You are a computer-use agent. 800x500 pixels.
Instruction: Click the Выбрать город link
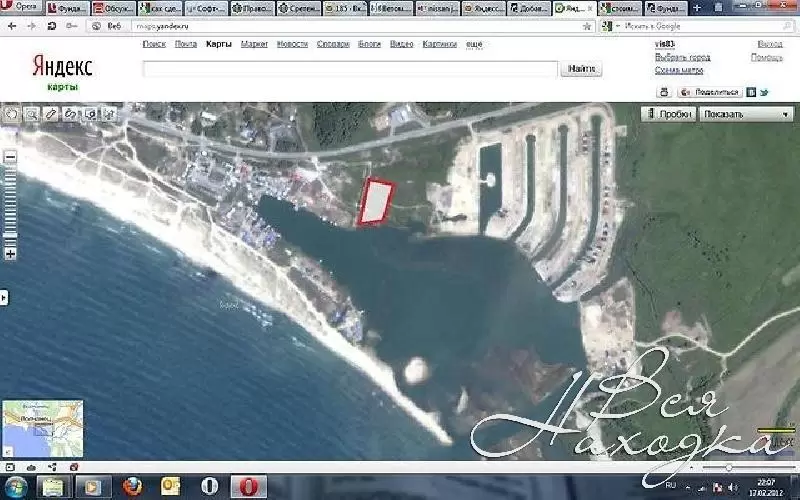(x=682, y=57)
